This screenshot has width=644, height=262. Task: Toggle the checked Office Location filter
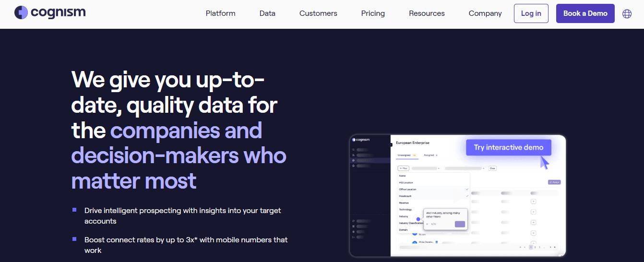coord(433,190)
